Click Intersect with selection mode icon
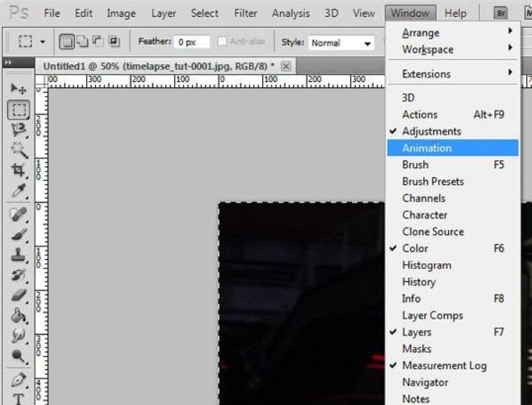 pos(114,41)
